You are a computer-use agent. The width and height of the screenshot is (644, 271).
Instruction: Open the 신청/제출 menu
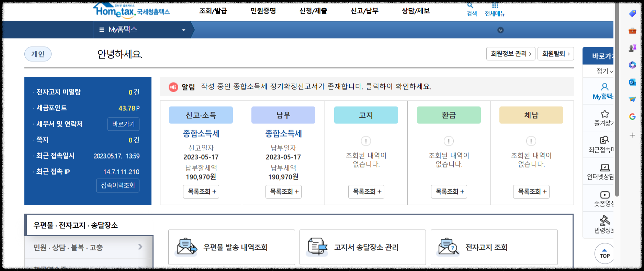313,11
